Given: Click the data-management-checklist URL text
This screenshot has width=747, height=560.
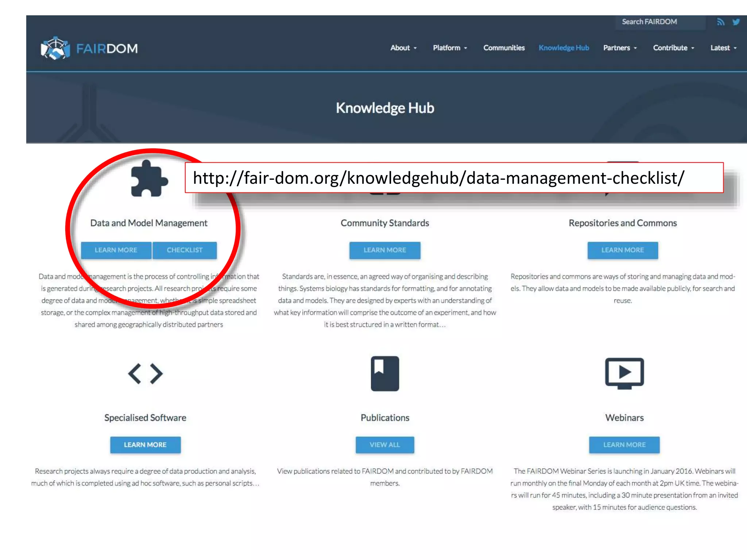Looking at the screenshot, I should click(x=438, y=178).
